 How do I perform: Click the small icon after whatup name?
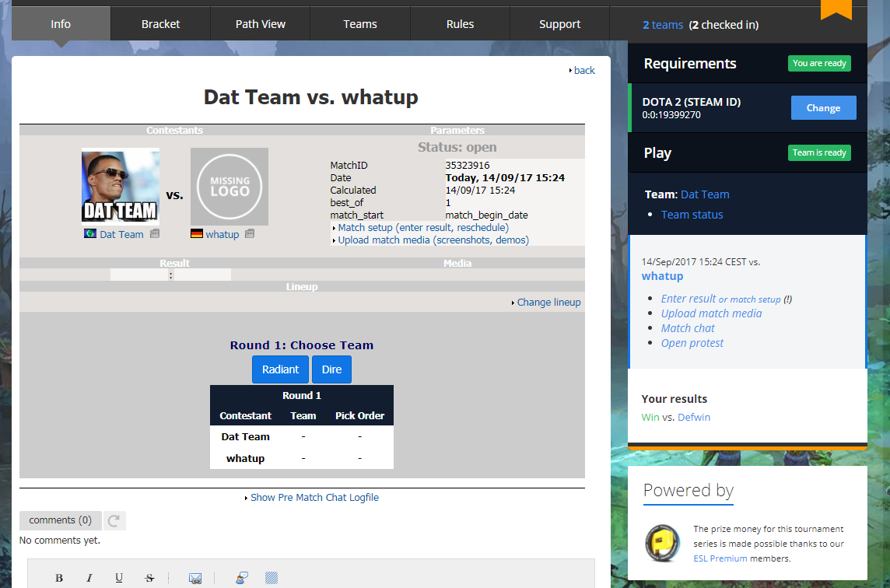coord(249,233)
